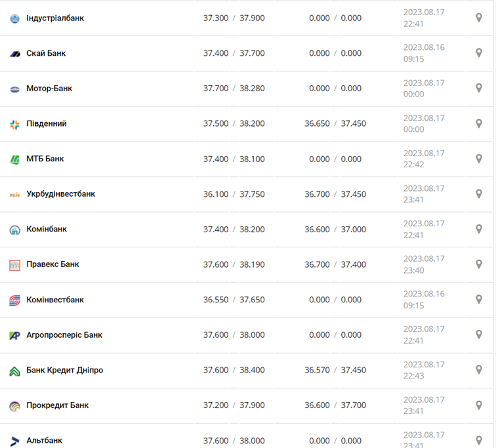Image resolution: width=496 pixels, height=448 pixels.
Task: Open Укрбудінвестбанк map pin icon
Action: click(x=479, y=193)
